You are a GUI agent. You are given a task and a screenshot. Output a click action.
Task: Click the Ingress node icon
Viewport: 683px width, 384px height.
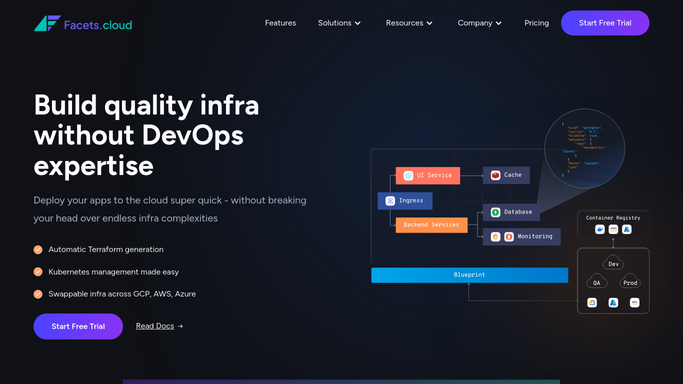point(390,201)
